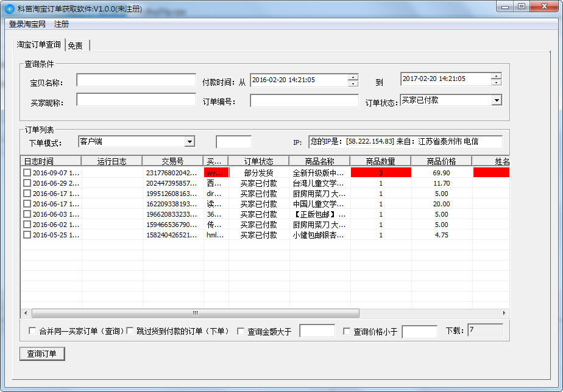Switch to the 免责 tab

(76, 46)
